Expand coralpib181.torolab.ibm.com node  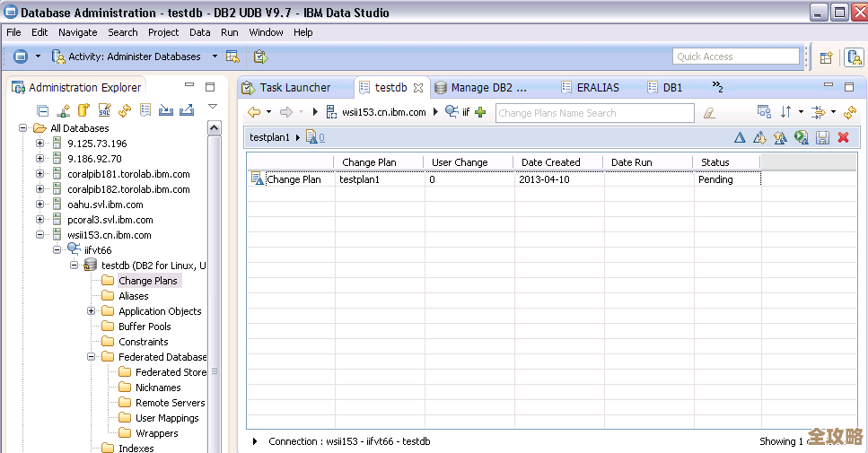click(39, 174)
